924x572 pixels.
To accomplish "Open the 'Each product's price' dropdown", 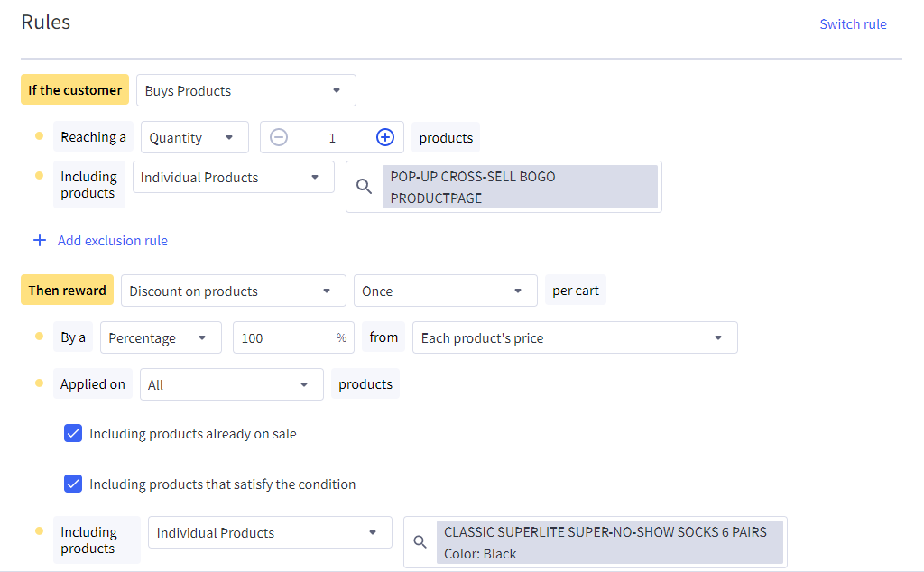I will click(x=574, y=338).
